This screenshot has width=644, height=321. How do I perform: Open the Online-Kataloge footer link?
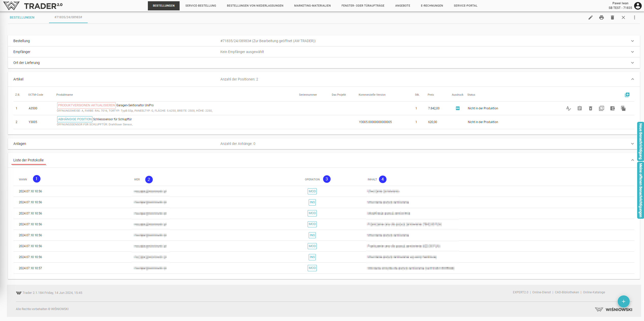click(594, 292)
